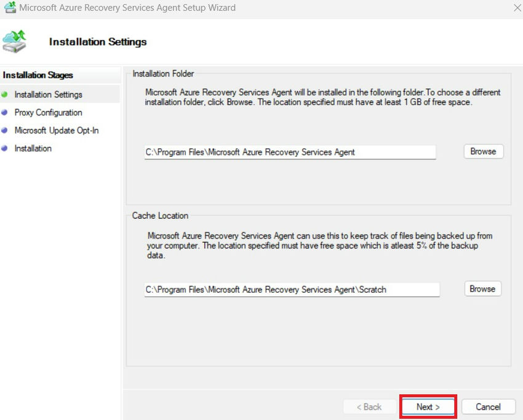The image size is (523, 420).
Task: Click bullet beside Microsoft Update Opt-In
Action: tap(5, 130)
